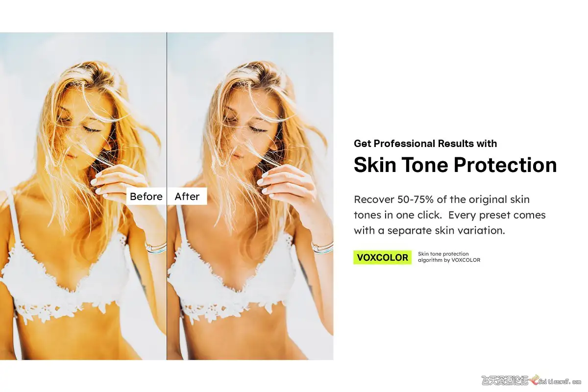This screenshot has height=392, width=588.
Task: Click the Get Professional Results with subtitle
Action: (425, 144)
